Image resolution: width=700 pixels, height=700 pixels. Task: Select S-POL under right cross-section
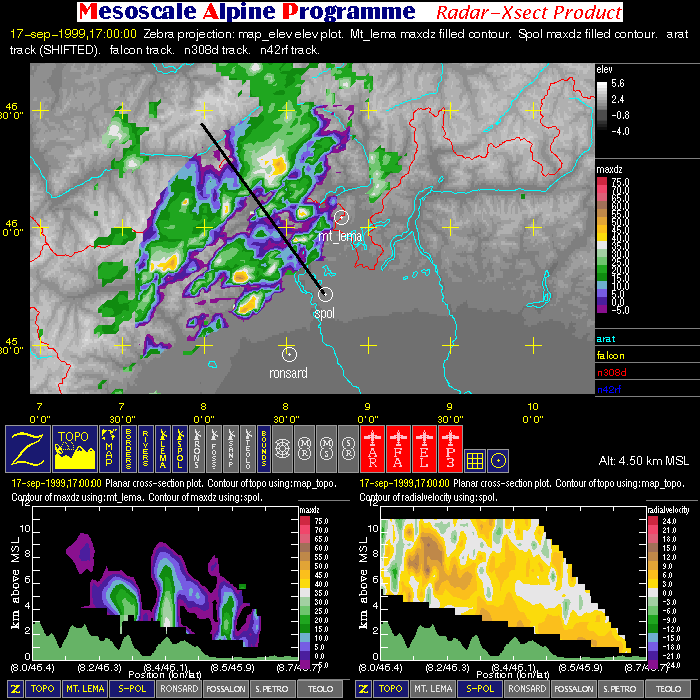(480, 689)
